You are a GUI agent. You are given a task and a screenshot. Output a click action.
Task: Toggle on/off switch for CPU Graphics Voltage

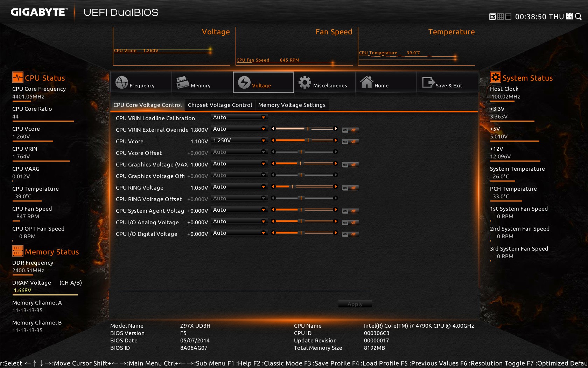click(350, 165)
